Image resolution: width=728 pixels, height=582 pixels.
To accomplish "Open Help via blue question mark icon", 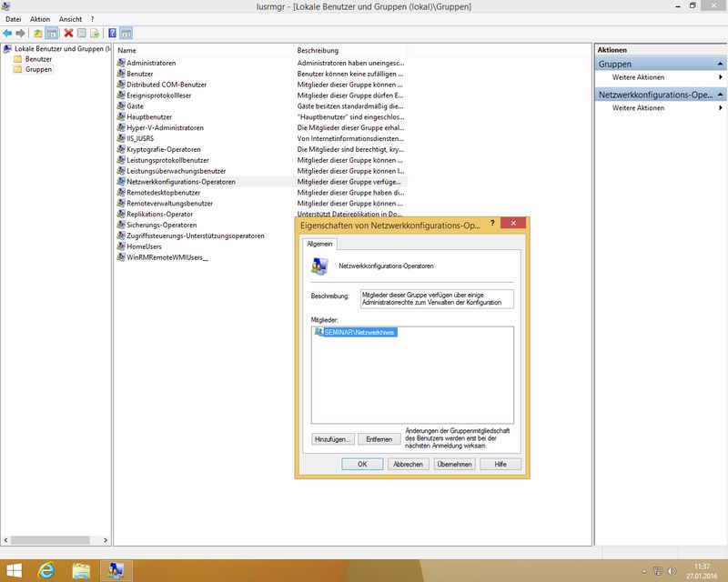I will coord(112,33).
